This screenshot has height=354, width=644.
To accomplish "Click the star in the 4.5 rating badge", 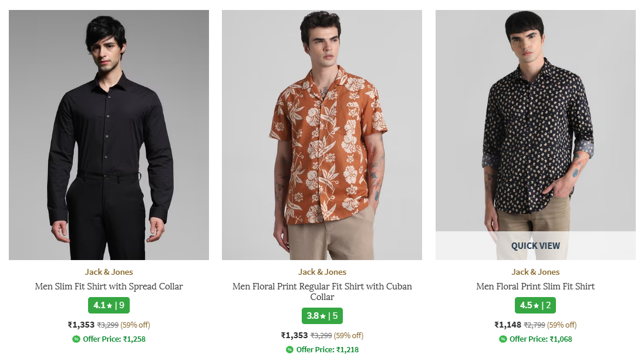I will click(536, 305).
